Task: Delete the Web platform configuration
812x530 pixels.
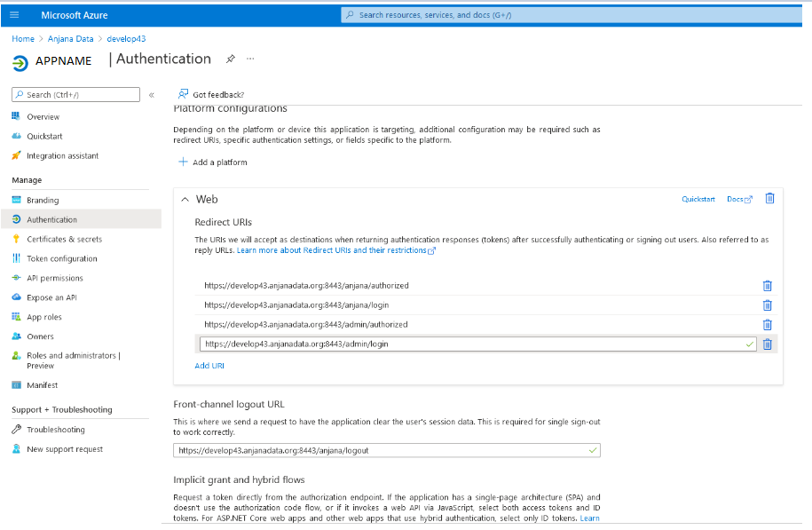Action: click(769, 199)
